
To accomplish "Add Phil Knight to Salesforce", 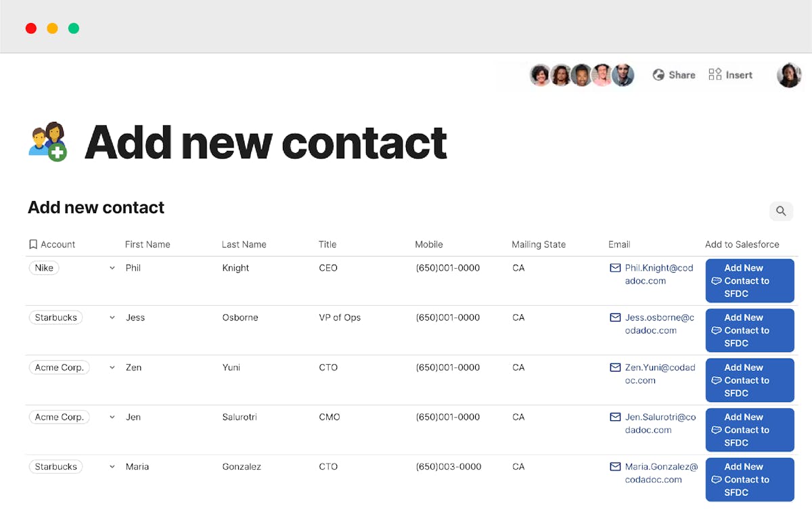I will (x=749, y=281).
